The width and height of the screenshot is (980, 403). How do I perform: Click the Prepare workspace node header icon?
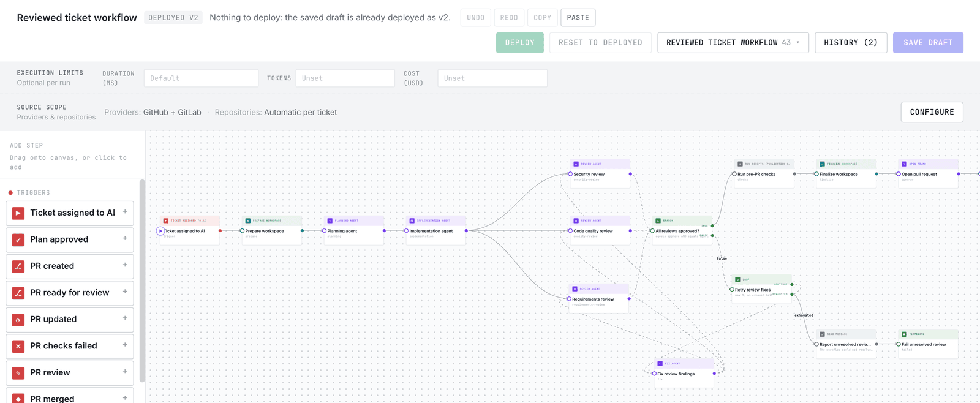coord(248,220)
